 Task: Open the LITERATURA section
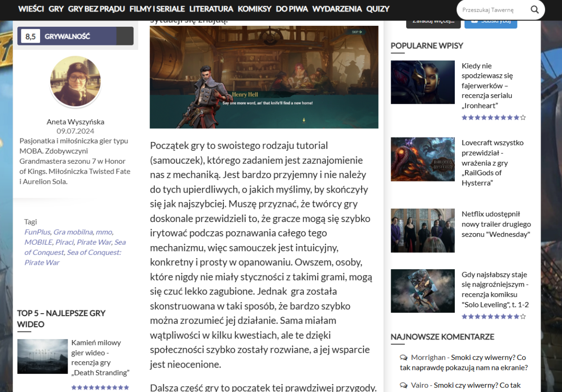click(211, 9)
